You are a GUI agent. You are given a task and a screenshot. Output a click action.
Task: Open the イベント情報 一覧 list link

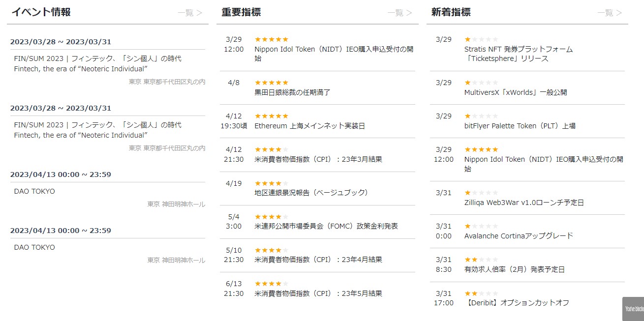point(190,13)
